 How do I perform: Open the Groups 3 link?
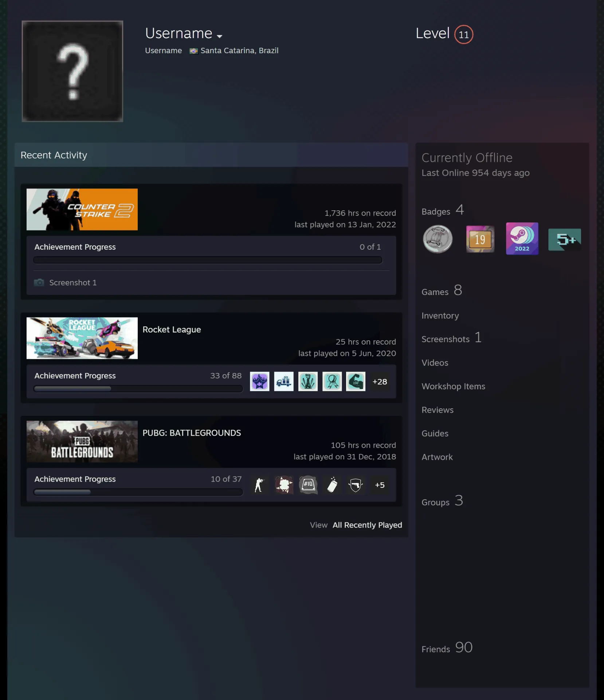(x=442, y=501)
